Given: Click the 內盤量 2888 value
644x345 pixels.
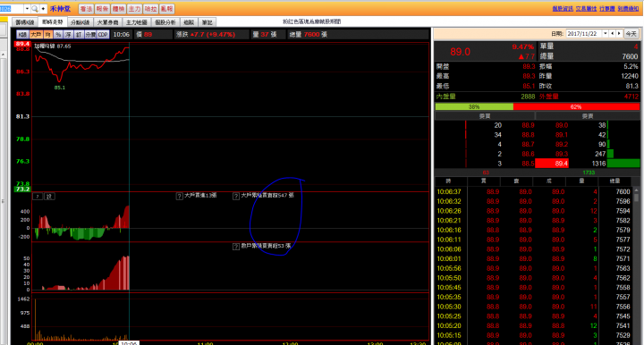Looking at the screenshot, I should click(x=528, y=97).
